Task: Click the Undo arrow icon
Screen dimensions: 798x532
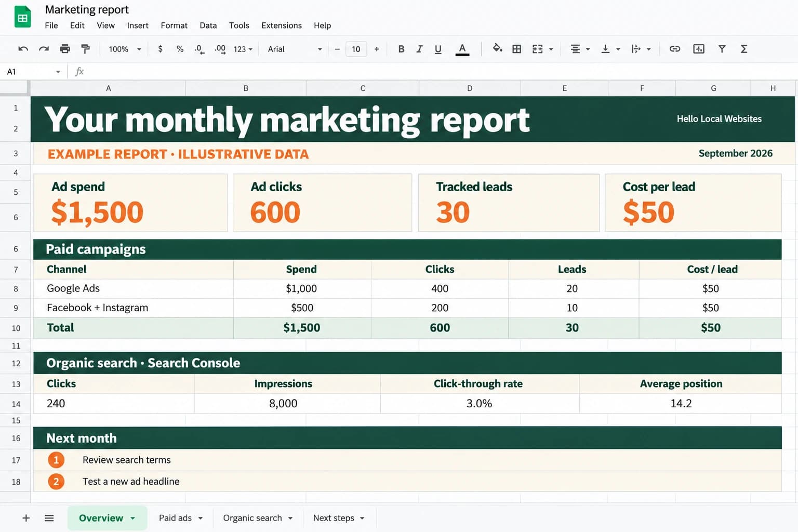Action: [23, 49]
